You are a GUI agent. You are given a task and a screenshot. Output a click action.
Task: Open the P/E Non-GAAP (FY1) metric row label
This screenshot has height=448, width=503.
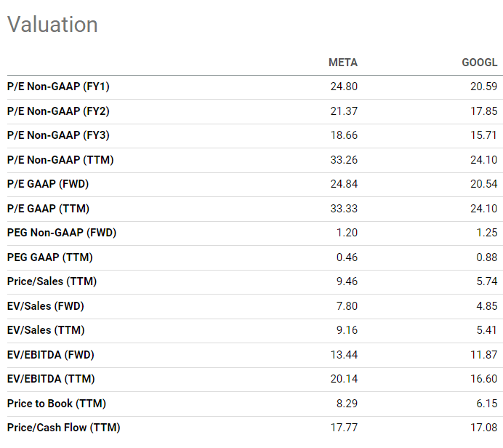tap(58, 87)
